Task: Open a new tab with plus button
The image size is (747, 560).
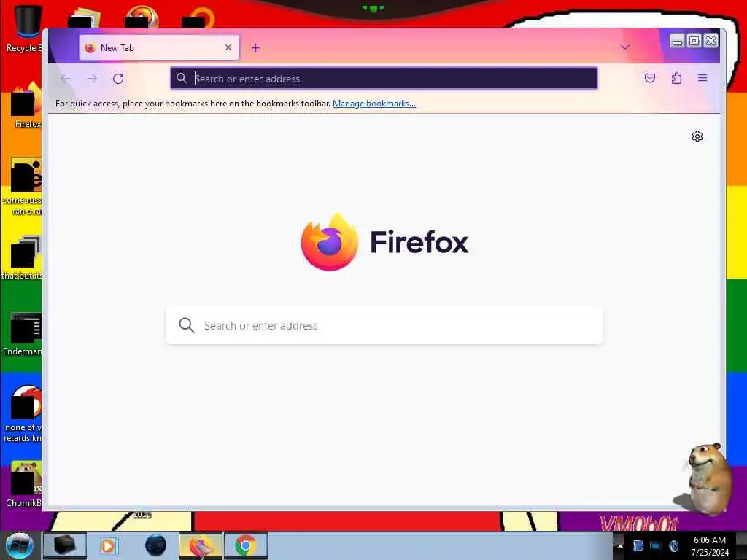Action: point(256,48)
